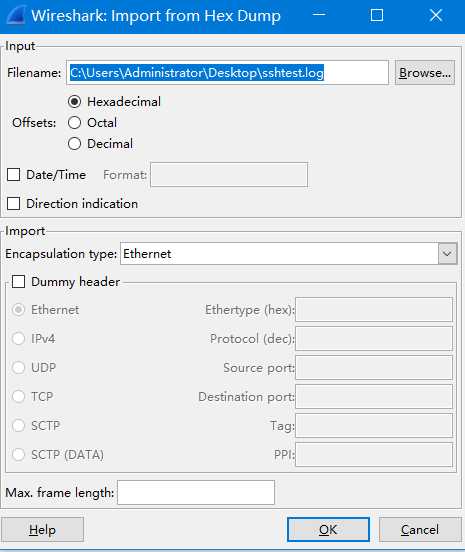Click the Destination port field
Viewport: 465px width, 552px height.
click(374, 396)
